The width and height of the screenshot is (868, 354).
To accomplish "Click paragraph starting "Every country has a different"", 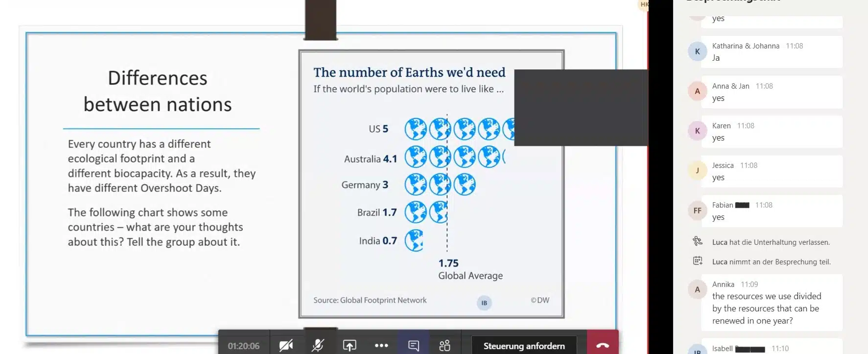I will point(162,166).
